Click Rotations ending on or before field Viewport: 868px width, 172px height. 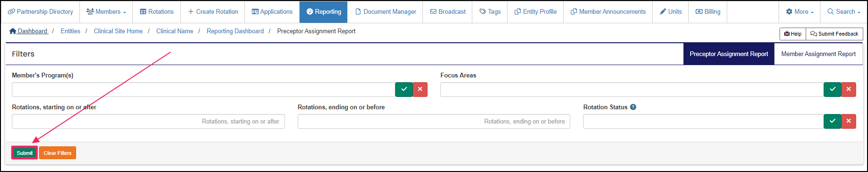tap(434, 122)
